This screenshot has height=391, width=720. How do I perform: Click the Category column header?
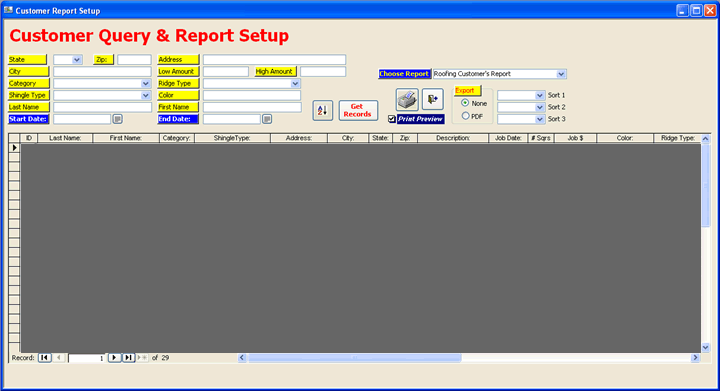[177, 138]
